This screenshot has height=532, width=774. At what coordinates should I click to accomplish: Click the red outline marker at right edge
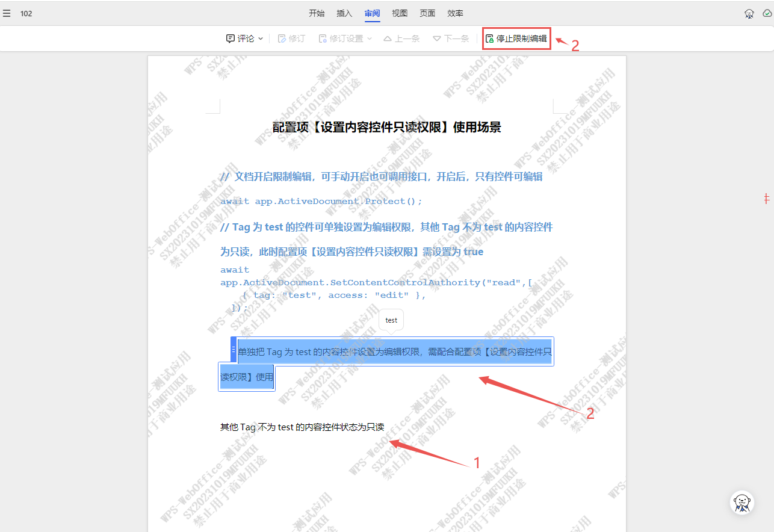tap(766, 198)
